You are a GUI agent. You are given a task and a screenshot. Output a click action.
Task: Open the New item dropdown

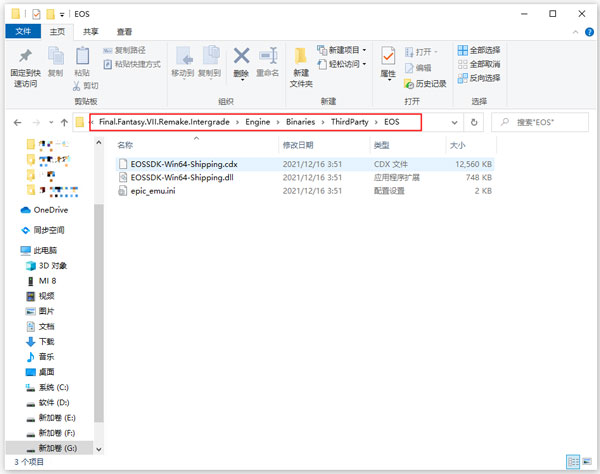[341, 50]
